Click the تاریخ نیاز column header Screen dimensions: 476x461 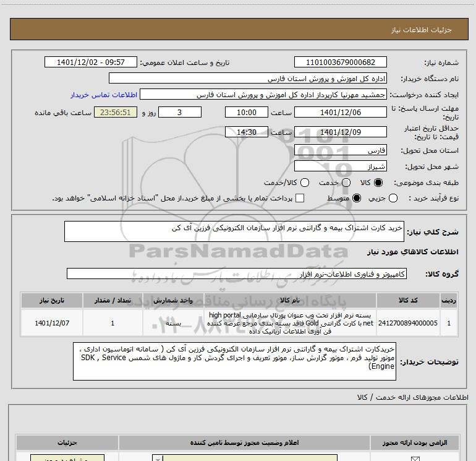pos(51,300)
